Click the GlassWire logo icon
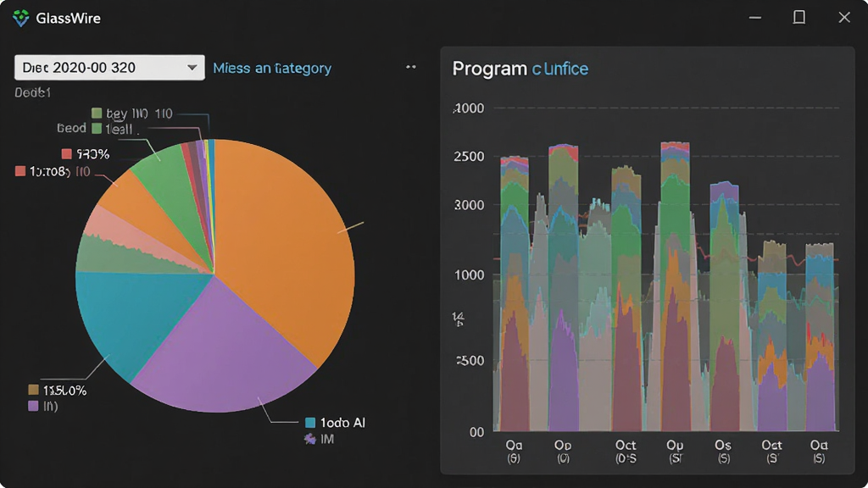The width and height of the screenshot is (868, 488). [x=21, y=19]
